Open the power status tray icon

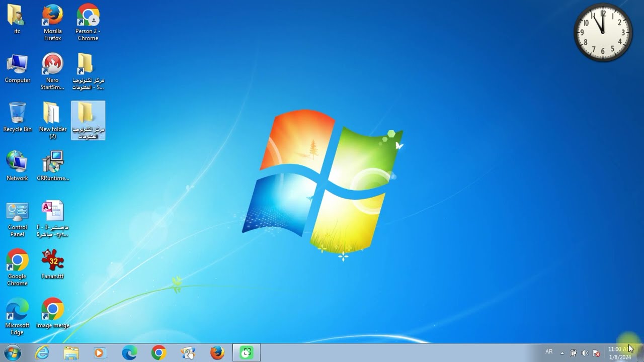(x=573, y=353)
